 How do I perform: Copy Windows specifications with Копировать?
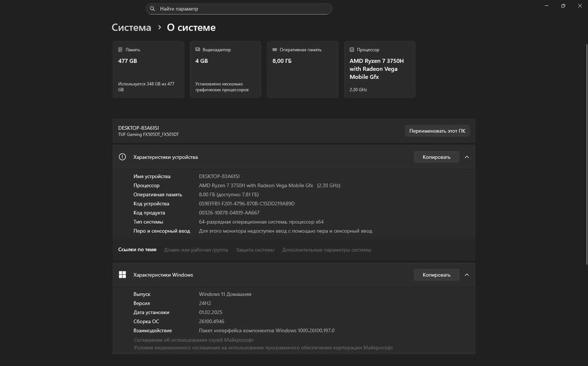(x=436, y=274)
